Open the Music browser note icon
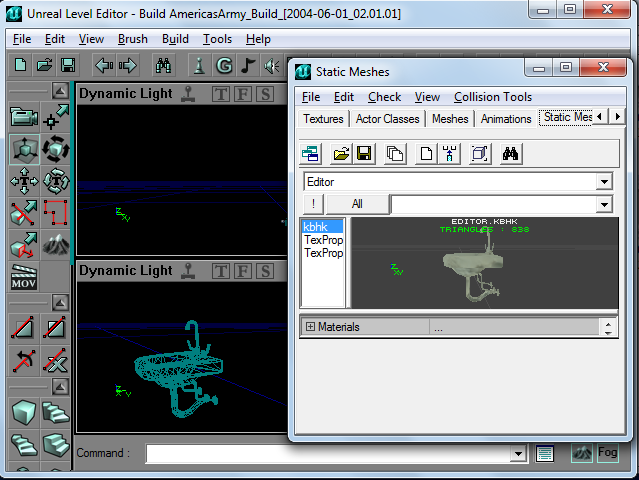This screenshot has height=480, width=639. pos(247,65)
